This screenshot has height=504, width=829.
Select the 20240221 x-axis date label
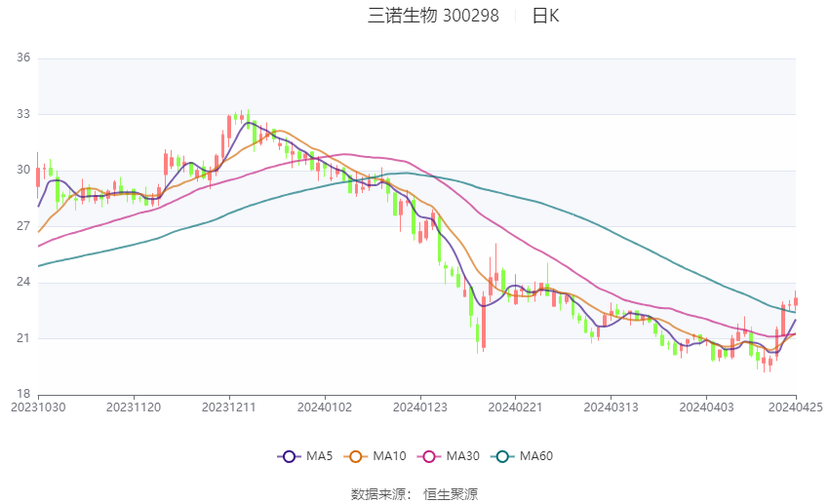click(x=515, y=407)
